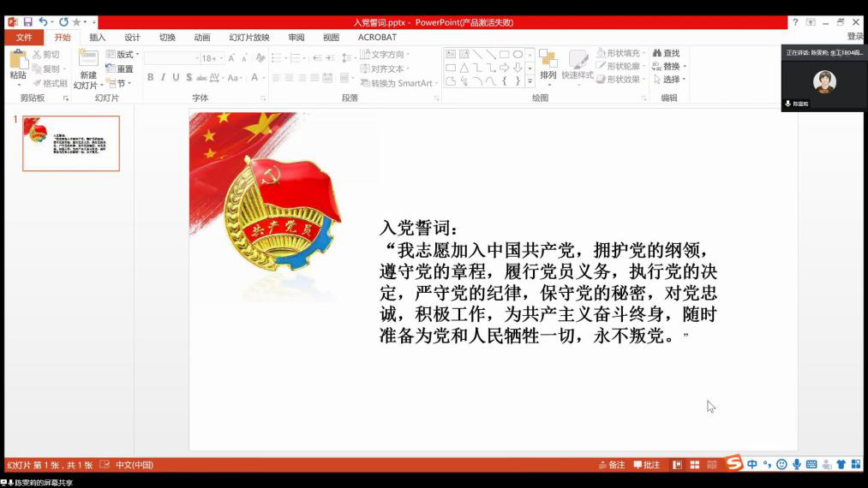
Task: Open the Sogou emoji smiley icon
Action: click(781, 464)
